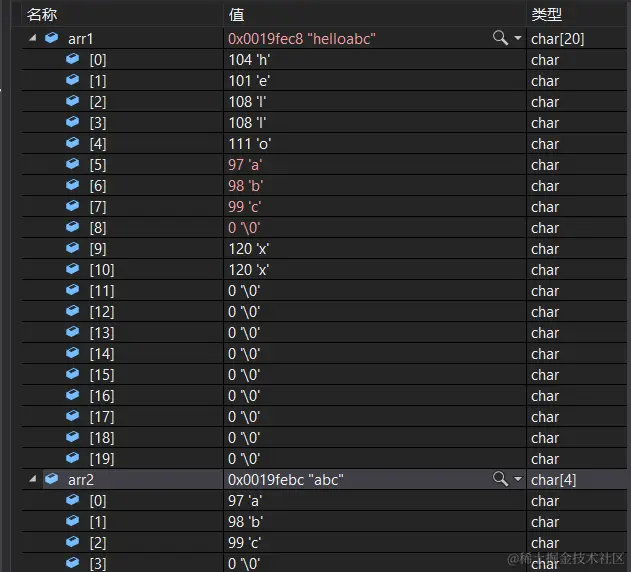This screenshot has height=572, width=631.
Task: Select value 98 'b' in arr2 [1]
Action: pyautogui.click(x=245, y=522)
